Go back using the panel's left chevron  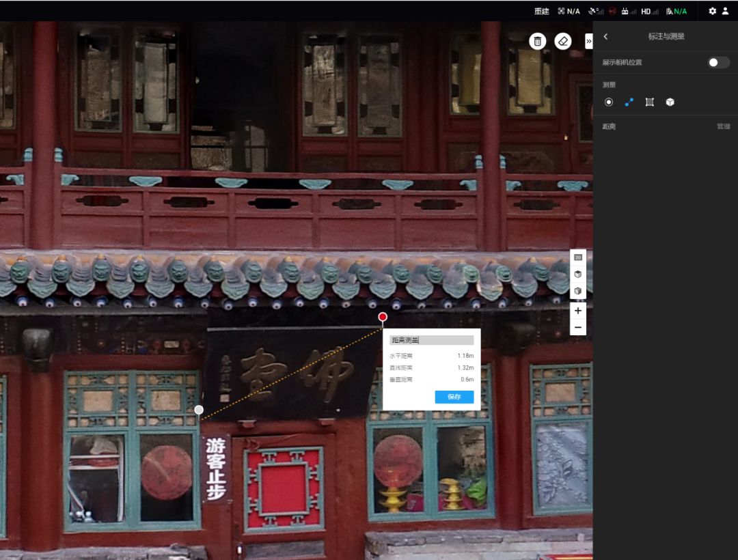tap(605, 37)
